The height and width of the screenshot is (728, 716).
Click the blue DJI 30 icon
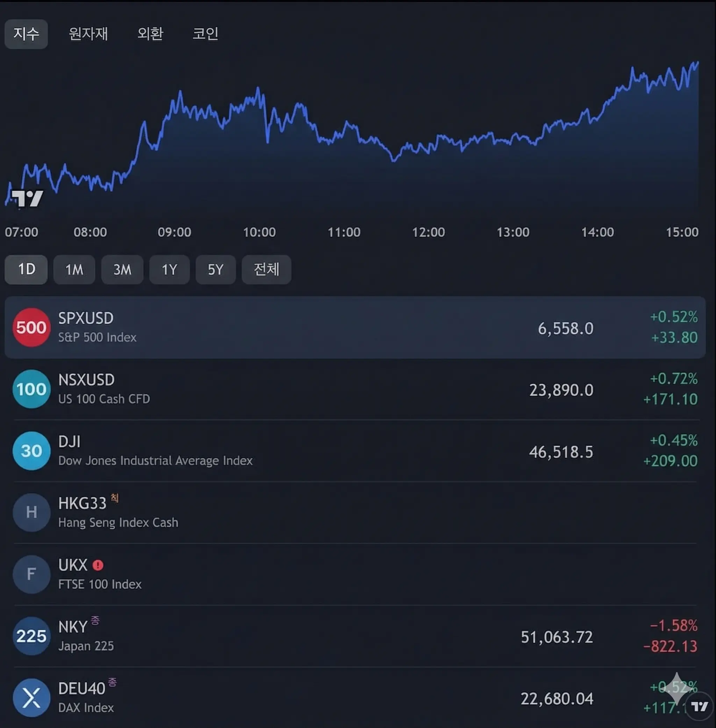(x=31, y=451)
